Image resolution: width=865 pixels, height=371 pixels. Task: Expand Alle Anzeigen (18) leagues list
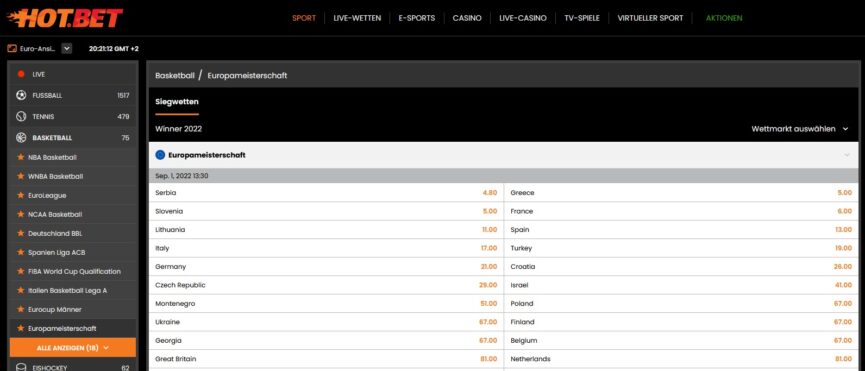click(x=73, y=348)
